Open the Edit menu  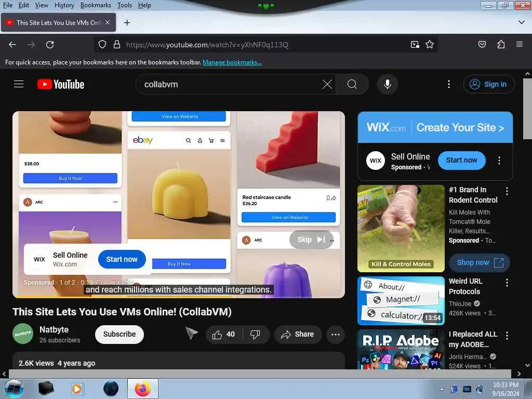24,5
